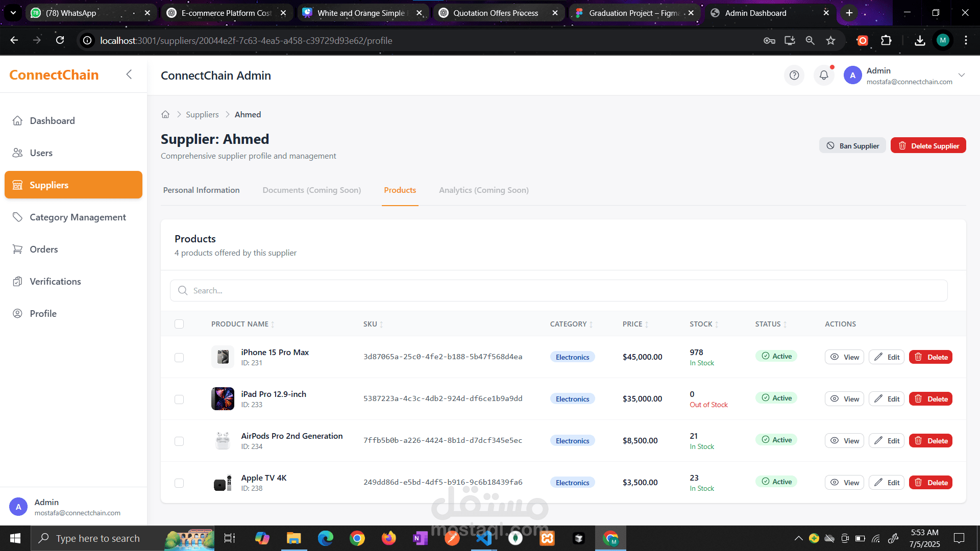Click the Ban Supplier button
The image size is (980, 551).
pyautogui.click(x=852, y=146)
